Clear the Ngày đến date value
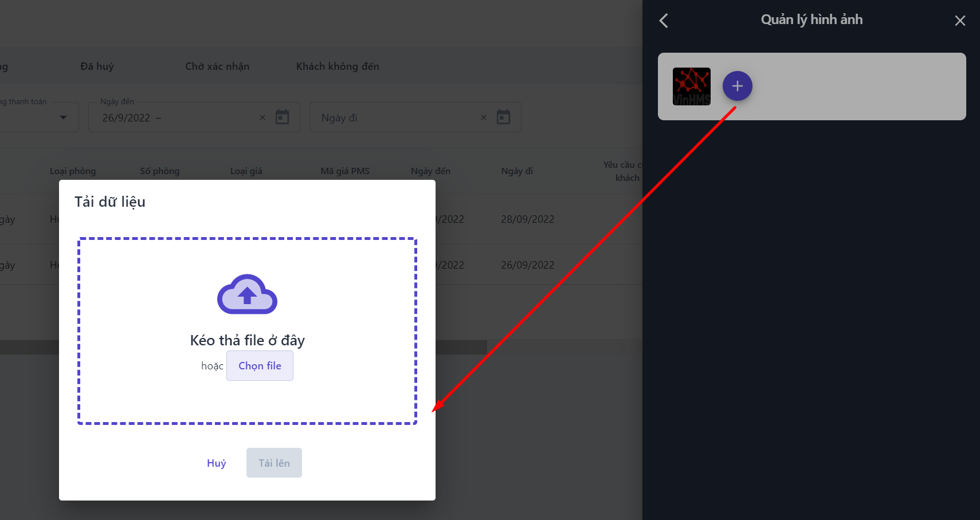This screenshot has height=520, width=980. pyautogui.click(x=262, y=117)
